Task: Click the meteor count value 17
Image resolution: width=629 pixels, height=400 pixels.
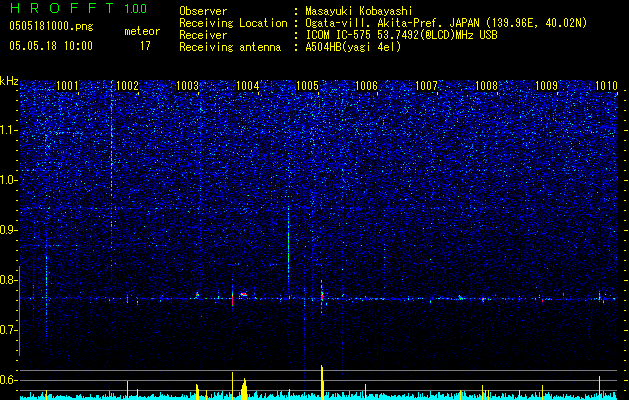Action: pos(145,46)
